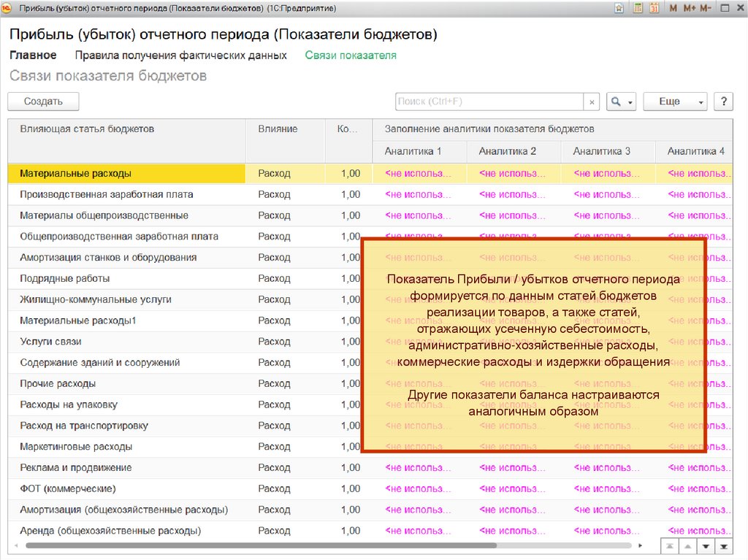Switch to the Главное tab
Image resolution: width=748 pixels, height=560 pixels.
tap(33, 55)
